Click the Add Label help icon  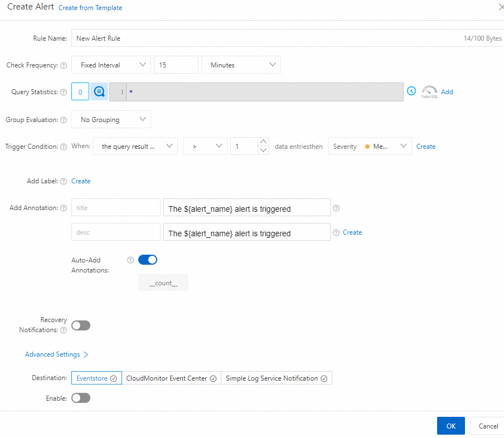click(x=64, y=181)
